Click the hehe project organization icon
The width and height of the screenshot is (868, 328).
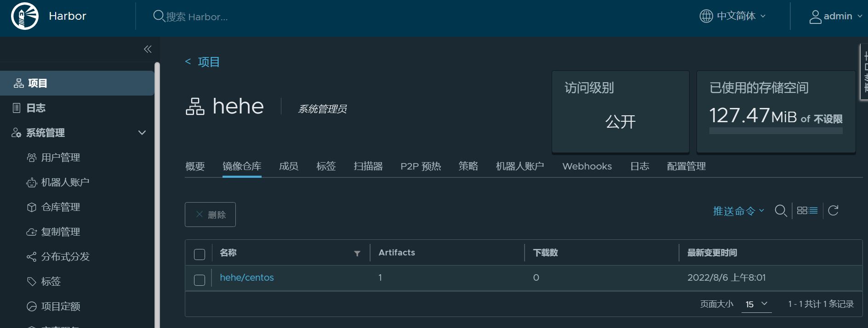[195, 107]
